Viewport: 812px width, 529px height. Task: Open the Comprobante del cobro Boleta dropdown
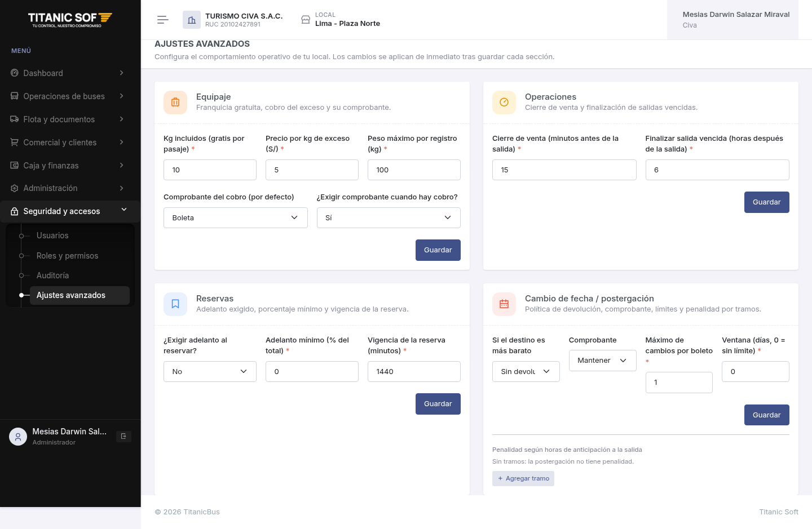(x=236, y=217)
